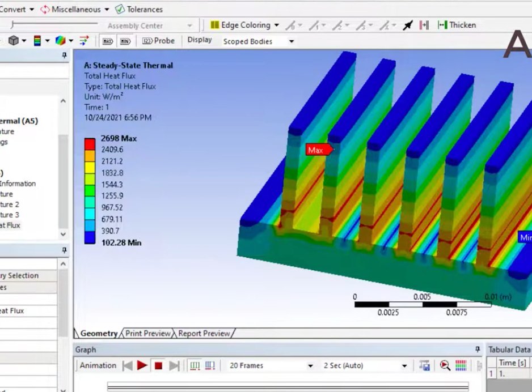The width and height of the screenshot is (532, 392).
Task: Click the Probe tool button
Action: [x=159, y=41]
